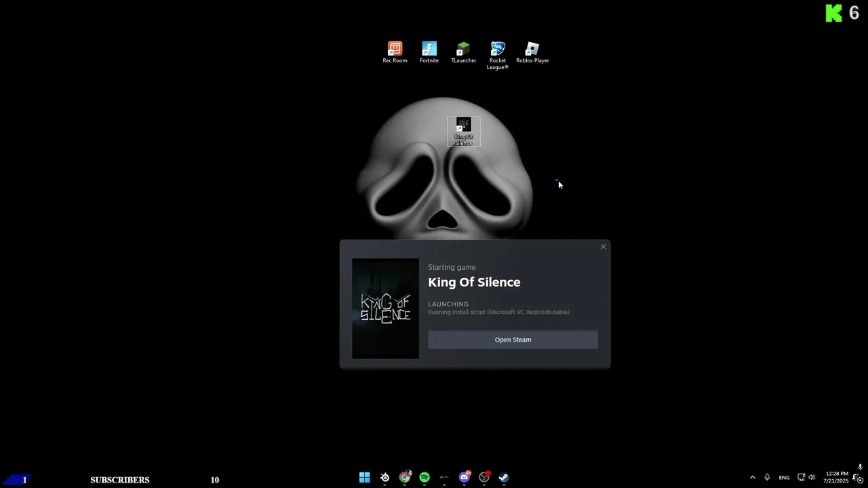Open Steam from taskbar
This screenshot has width=868, height=488.
tap(504, 477)
